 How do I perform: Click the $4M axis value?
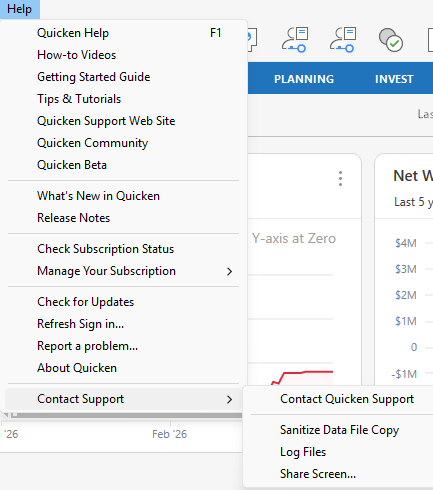pyautogui.click(x=406, y=243)
